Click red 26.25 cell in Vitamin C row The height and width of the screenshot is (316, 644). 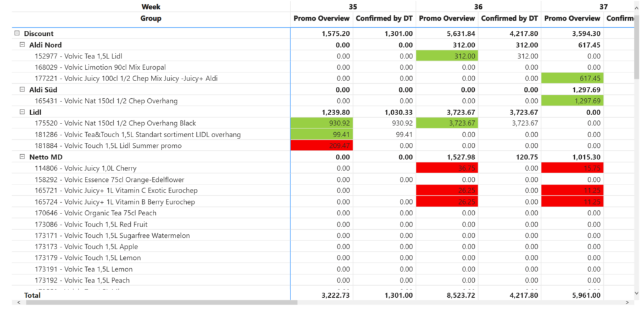point(447,190)
